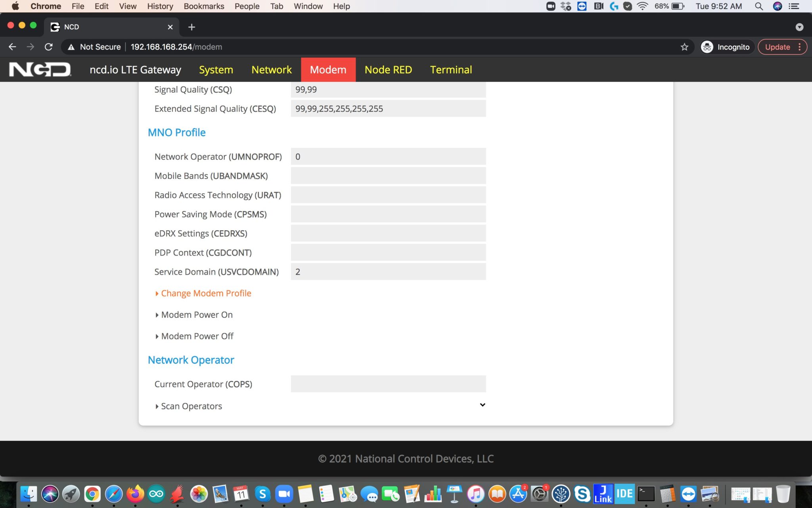
Task: Open Firefox from the dock
Action: pos(135,494)
